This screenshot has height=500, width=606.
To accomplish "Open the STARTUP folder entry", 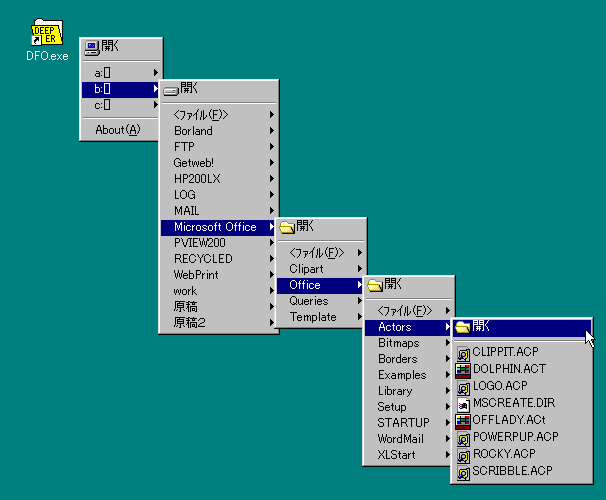I will click(409, 423).
